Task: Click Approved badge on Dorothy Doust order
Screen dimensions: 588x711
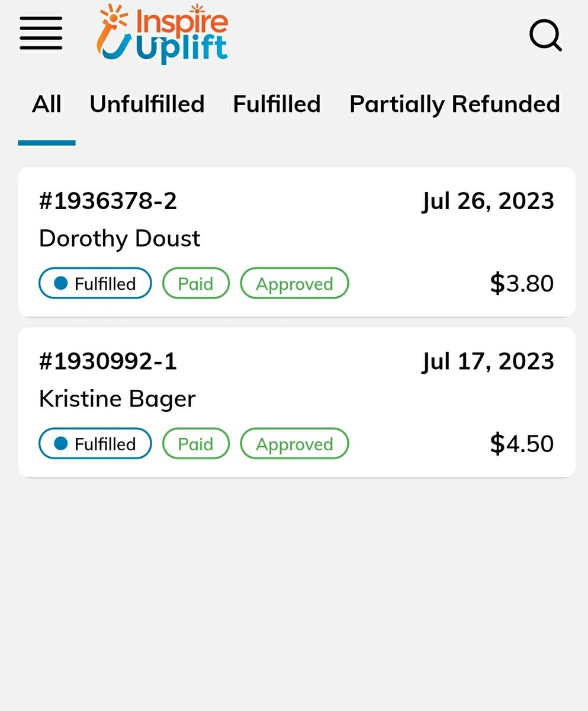Action: tap(294, 283)
